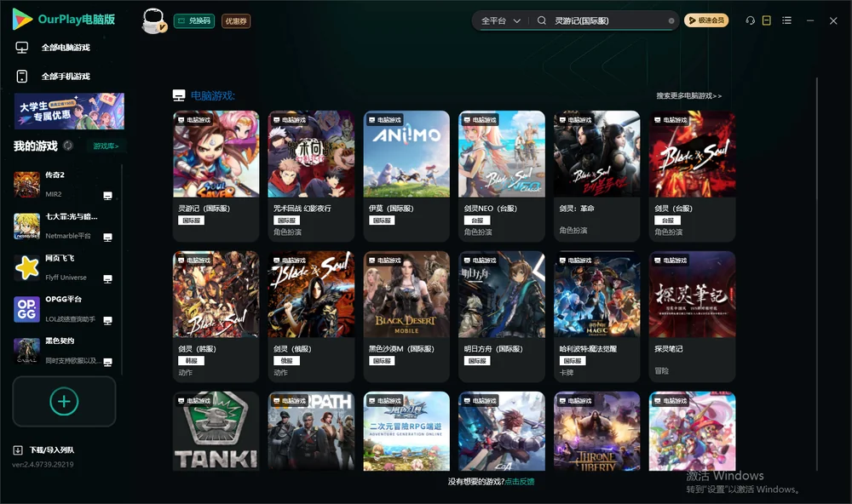The width and height of the screenshot is (852, 504).
Task: Open the 兑换码 redeem code button
Action: point(194,21)
